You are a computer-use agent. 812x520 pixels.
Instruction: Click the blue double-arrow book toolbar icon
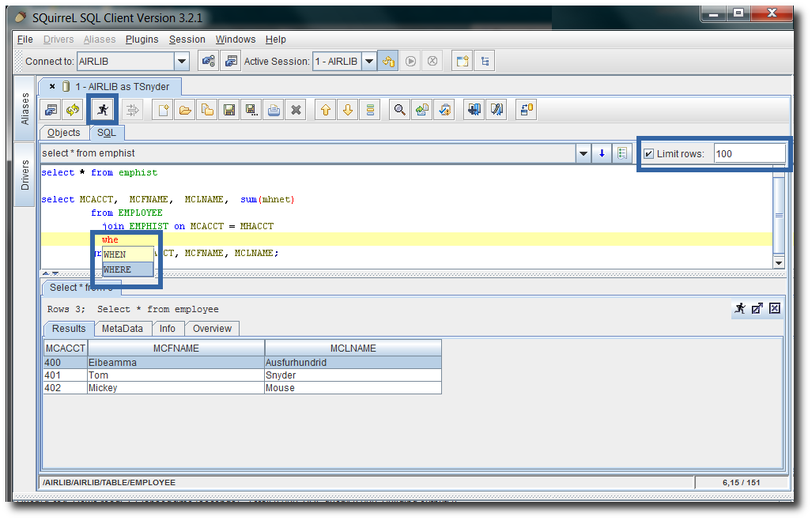(x=474, y=110)
